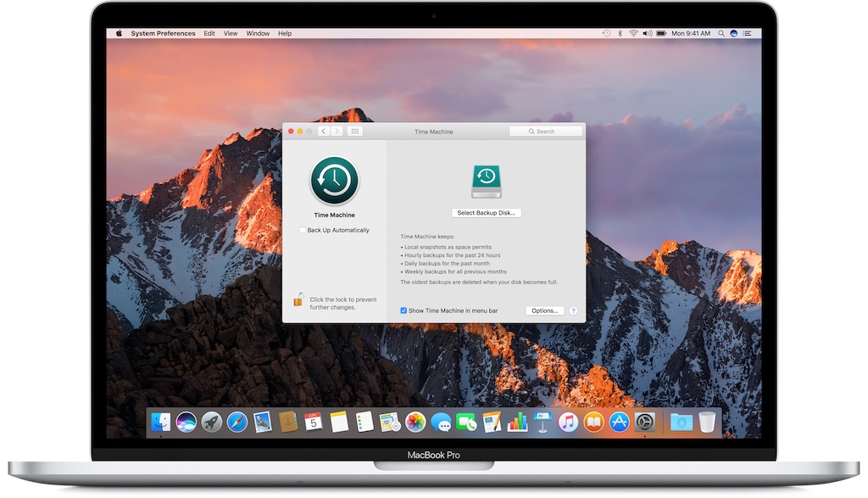Open the Apple menu
The width and height of the screenshot is (868, 498).
coord(119,33)
